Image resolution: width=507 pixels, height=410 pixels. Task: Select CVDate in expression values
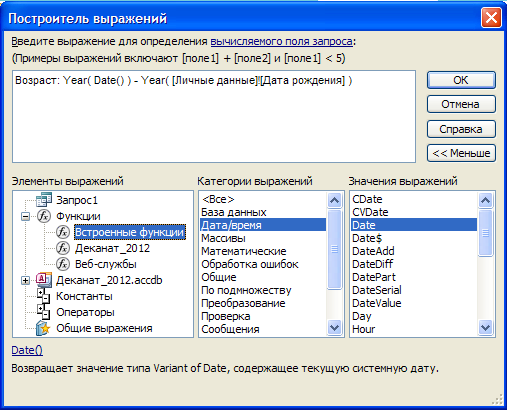pos(414,212)
